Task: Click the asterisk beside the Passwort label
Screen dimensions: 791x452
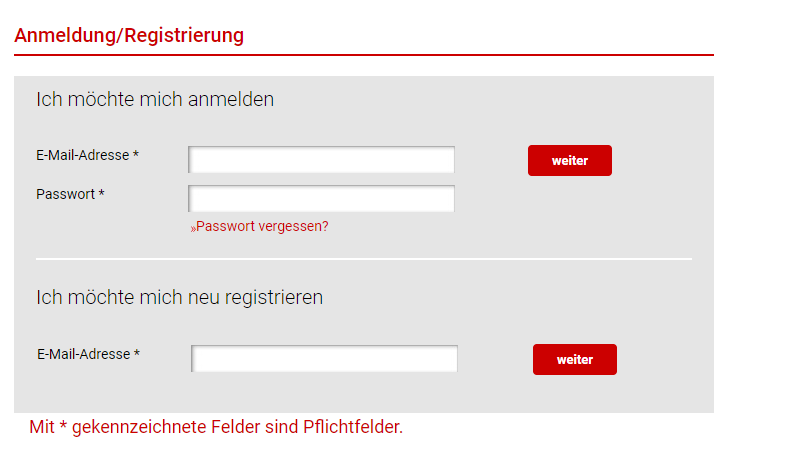Action: pyautogui.click(x=101, y=193)
